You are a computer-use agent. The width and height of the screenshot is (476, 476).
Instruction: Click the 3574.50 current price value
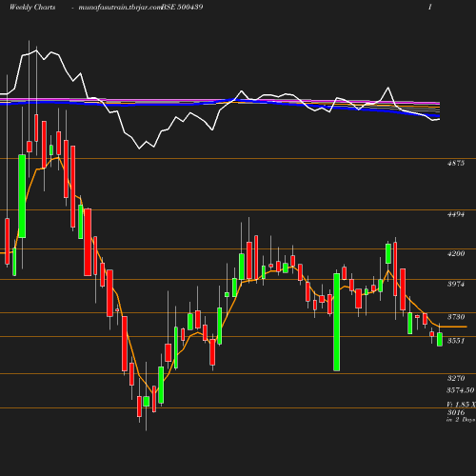(461, 390)
